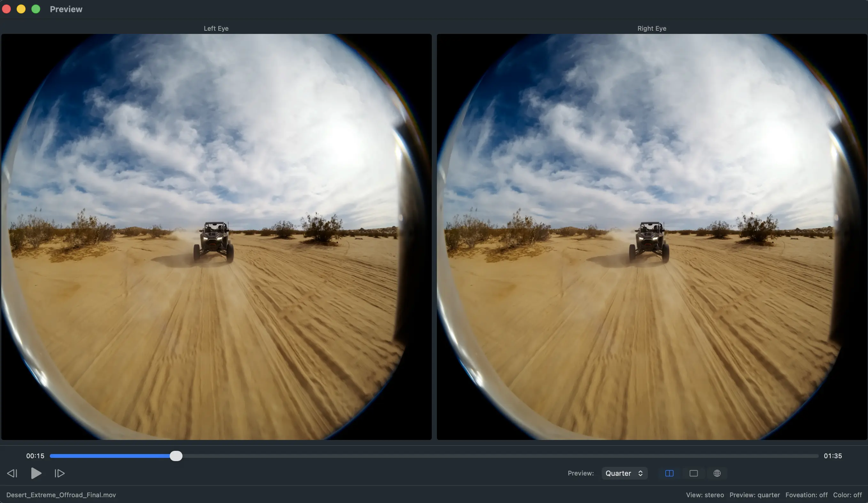Click the green zoom window button
The height and width of the screenshot is (503, 868).
(x=36, y=9)
